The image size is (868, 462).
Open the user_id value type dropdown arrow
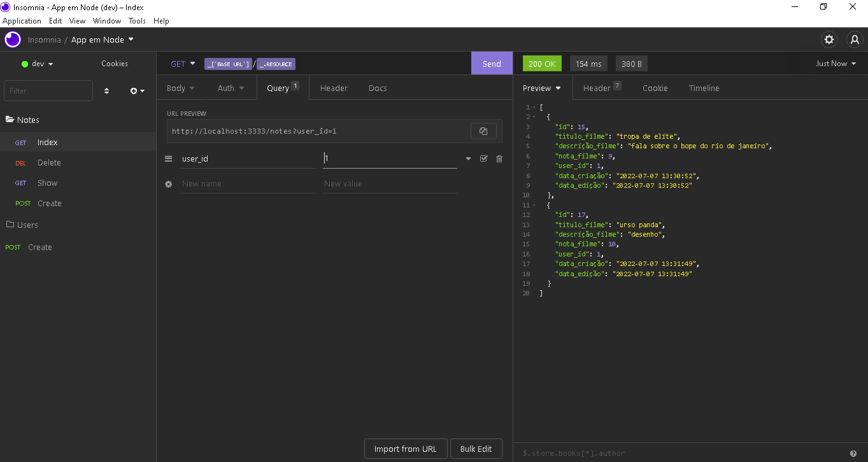pos(468,159)
